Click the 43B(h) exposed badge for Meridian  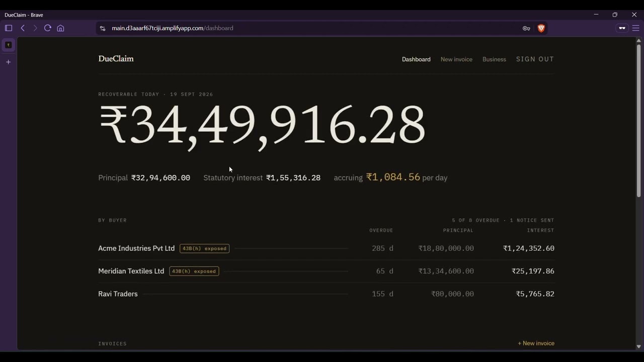194,271
